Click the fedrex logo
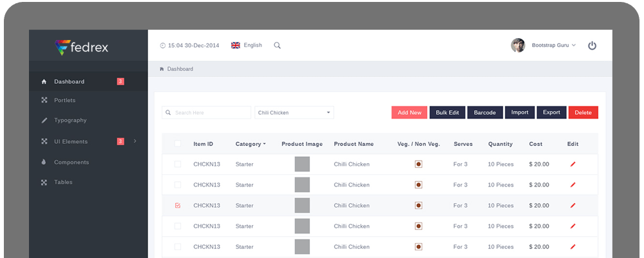Image resolution: width=644 pixels, height=258 pixels. (82, 47)
